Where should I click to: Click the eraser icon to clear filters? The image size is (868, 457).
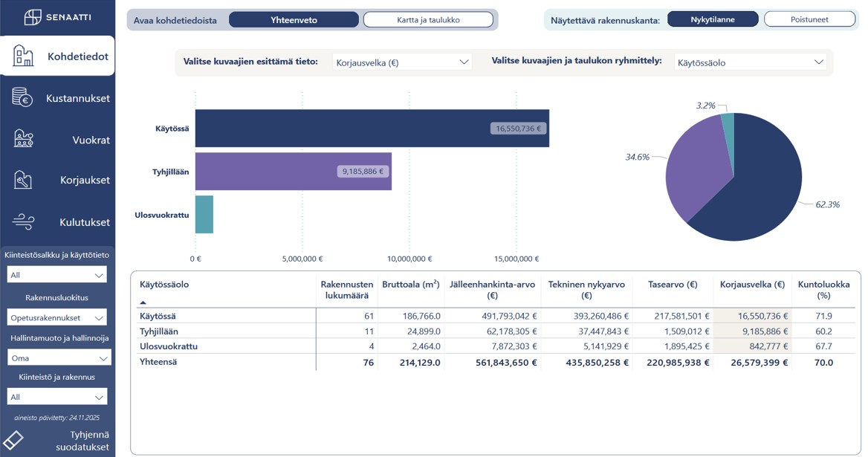coord(13,440)
